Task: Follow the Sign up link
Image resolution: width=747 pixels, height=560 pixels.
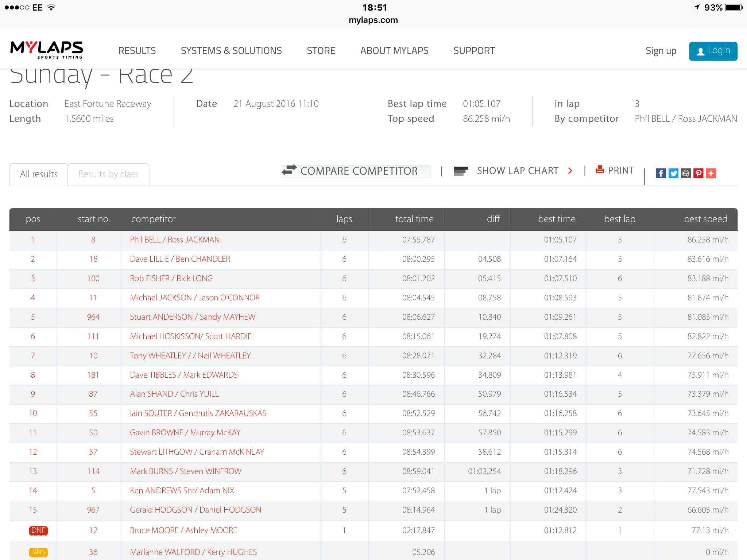Action: pyautogui.click(x=661, y=51)
